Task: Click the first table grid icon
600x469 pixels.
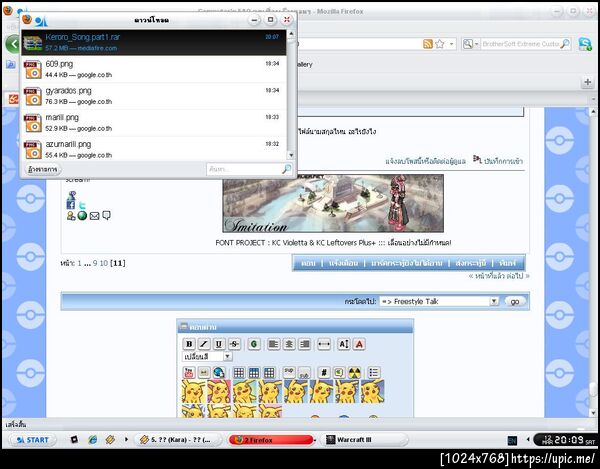Action: (x=239, y=372)
